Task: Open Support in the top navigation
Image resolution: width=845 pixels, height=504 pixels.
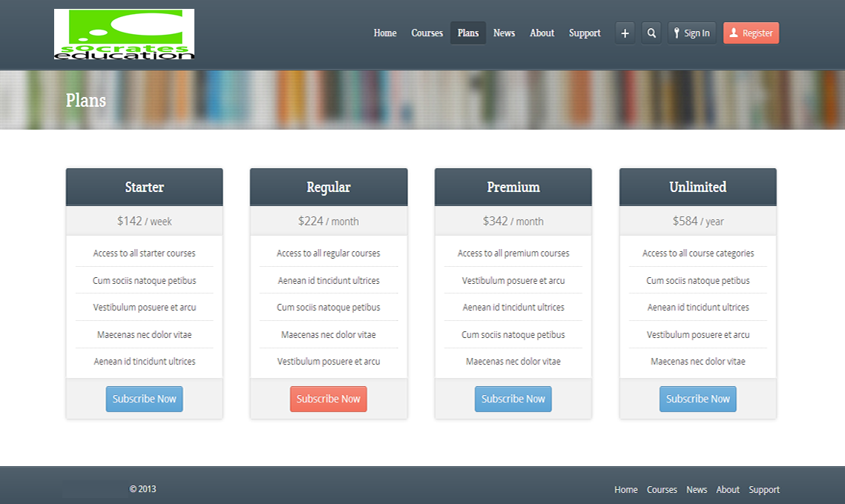Action: (585, 33)
